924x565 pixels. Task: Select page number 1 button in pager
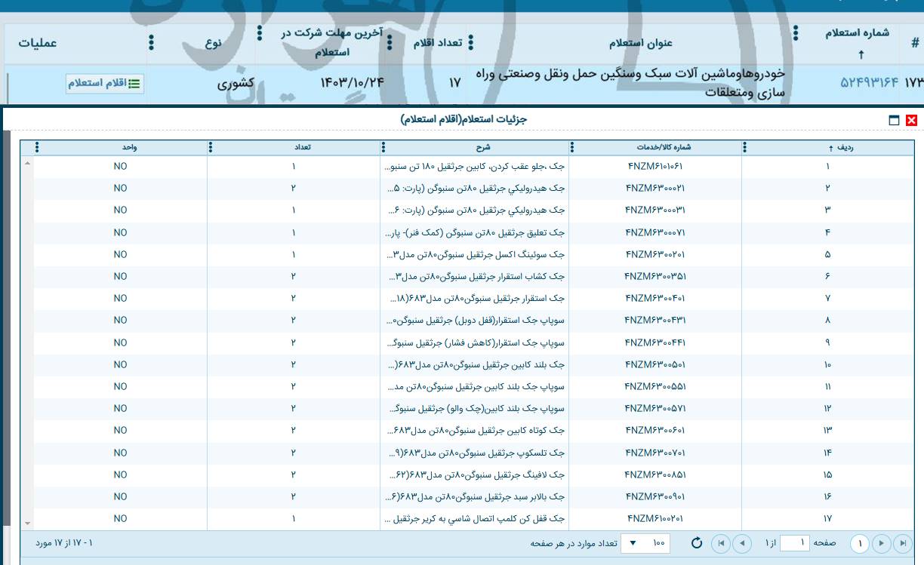coord(859,543)
